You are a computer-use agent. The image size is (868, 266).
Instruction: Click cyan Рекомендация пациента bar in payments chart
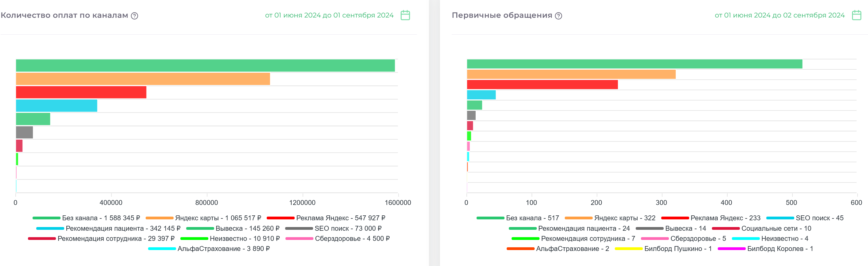coord(57,106)
